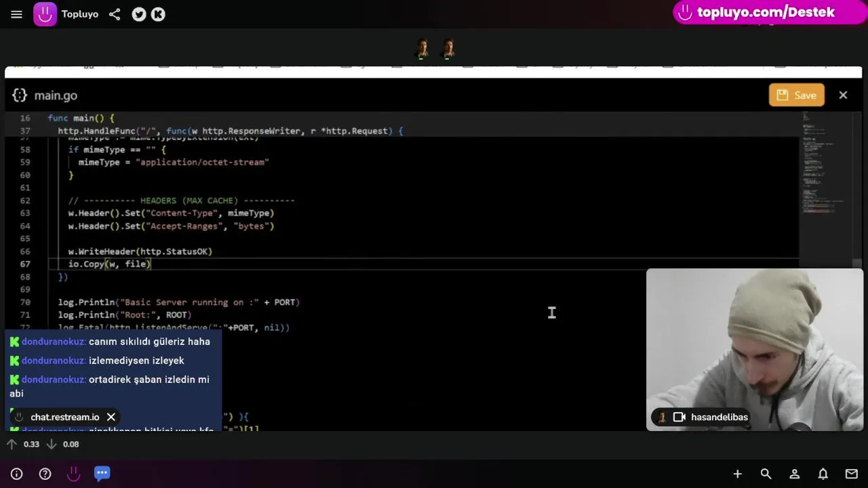Open the search magnifier icon
The image size is (868, 488).
tap(766, 474)
